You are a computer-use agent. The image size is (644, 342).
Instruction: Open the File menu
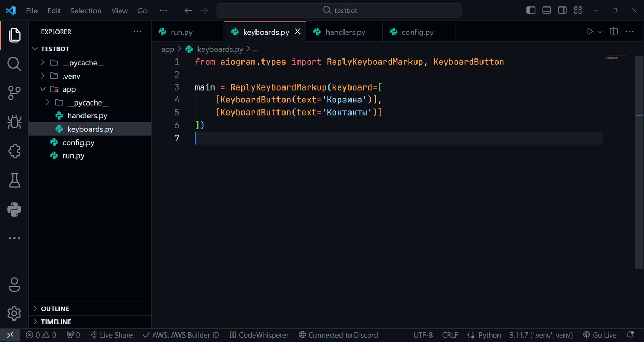[32, 11]
